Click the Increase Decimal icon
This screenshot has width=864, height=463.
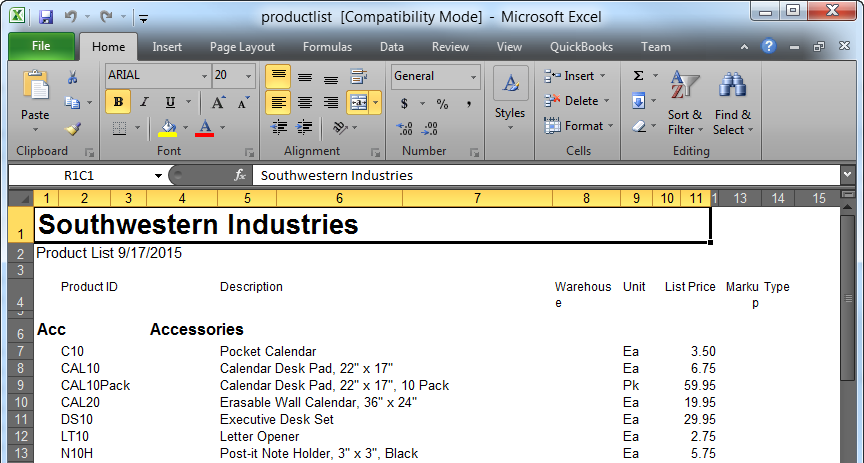404,128
